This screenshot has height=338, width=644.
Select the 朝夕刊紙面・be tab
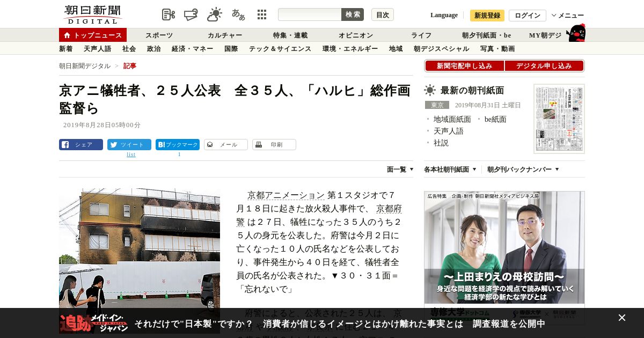click(x=487, y=35)
